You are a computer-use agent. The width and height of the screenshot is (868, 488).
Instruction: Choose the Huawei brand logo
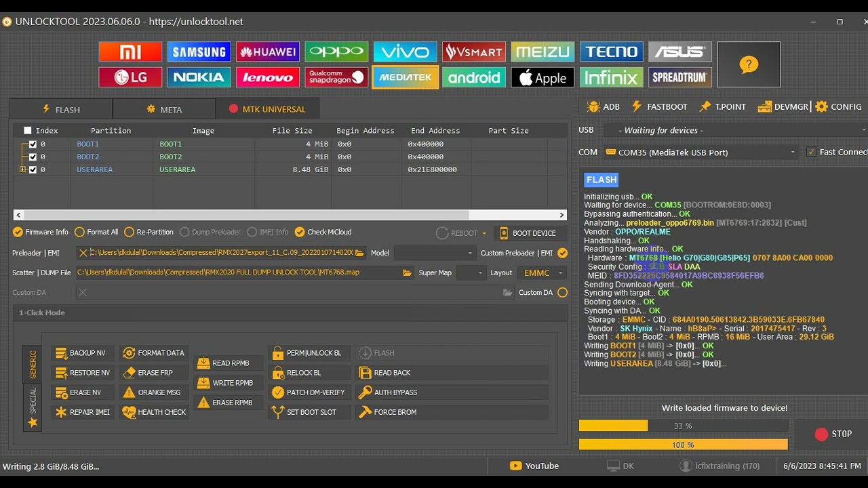pyautogui.click(x=268, y=52)
